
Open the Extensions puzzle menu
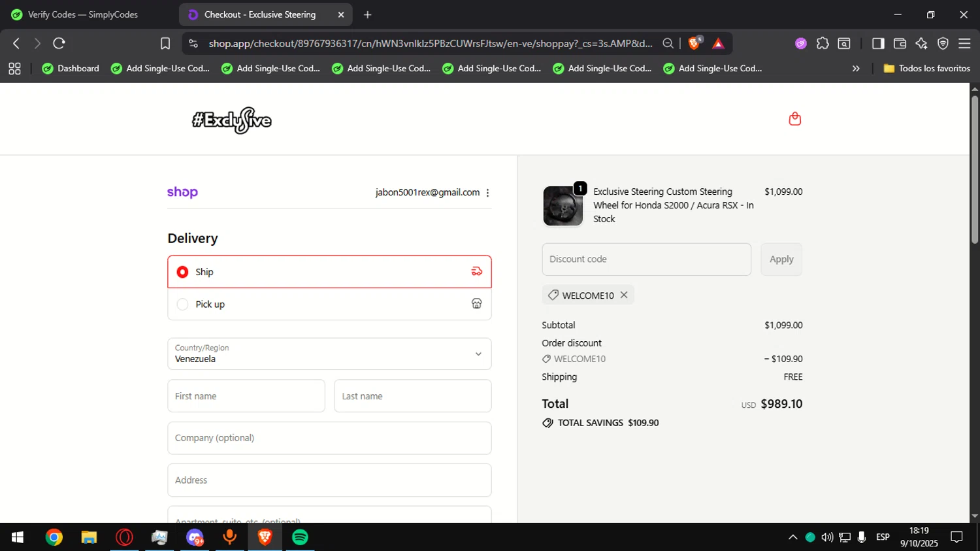pos(823,43)
